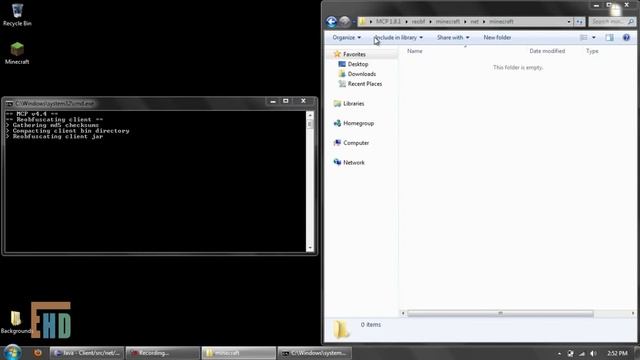The width and height of the screenshot is (640, 360).
Task: Minimize the cmd.exe window
Action: coord(273,101)
